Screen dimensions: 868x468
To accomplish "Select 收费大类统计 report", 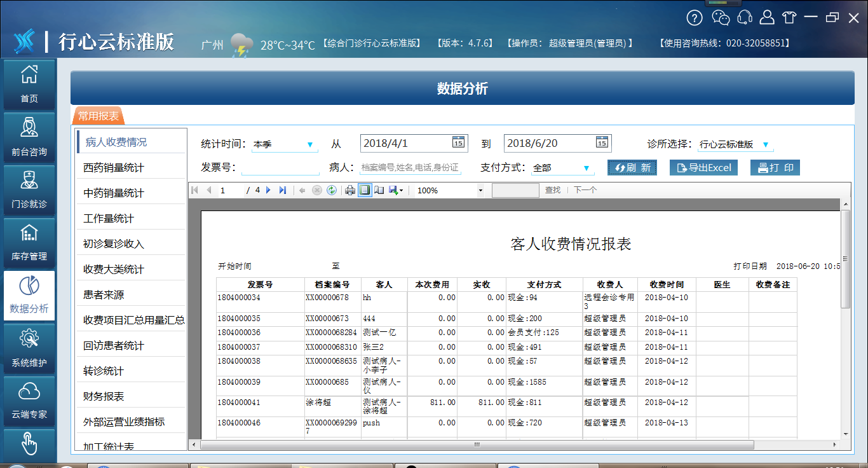I will 132,270.
